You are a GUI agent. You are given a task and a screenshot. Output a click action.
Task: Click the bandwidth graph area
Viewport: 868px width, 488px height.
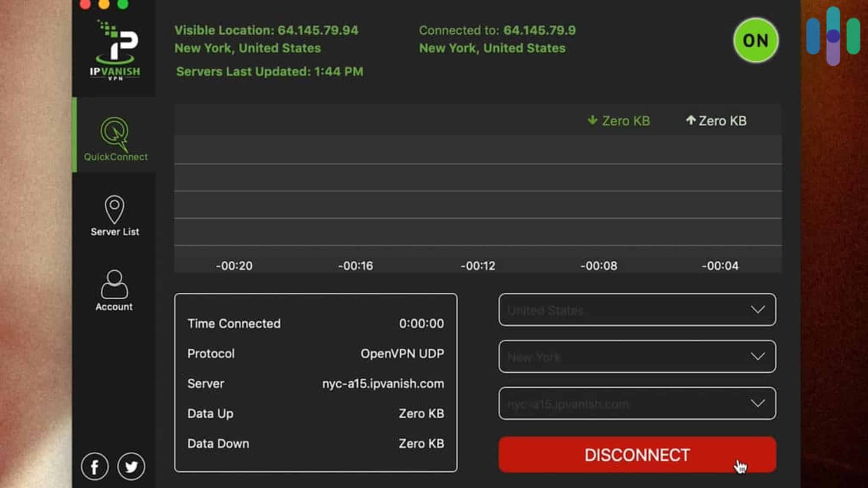point(477,191)
